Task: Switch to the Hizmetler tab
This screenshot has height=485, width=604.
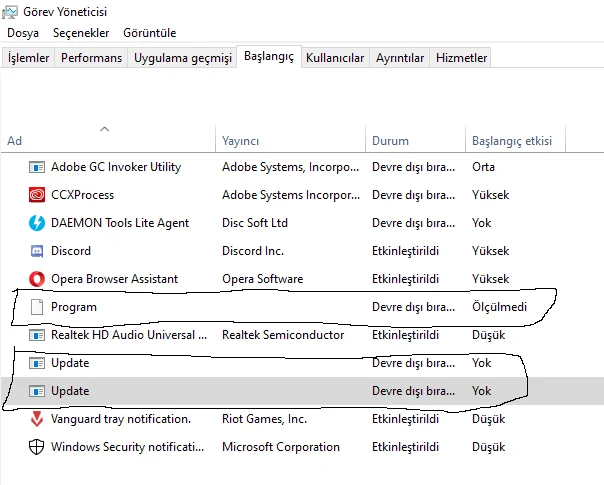Action: click(x=461, y=58)
